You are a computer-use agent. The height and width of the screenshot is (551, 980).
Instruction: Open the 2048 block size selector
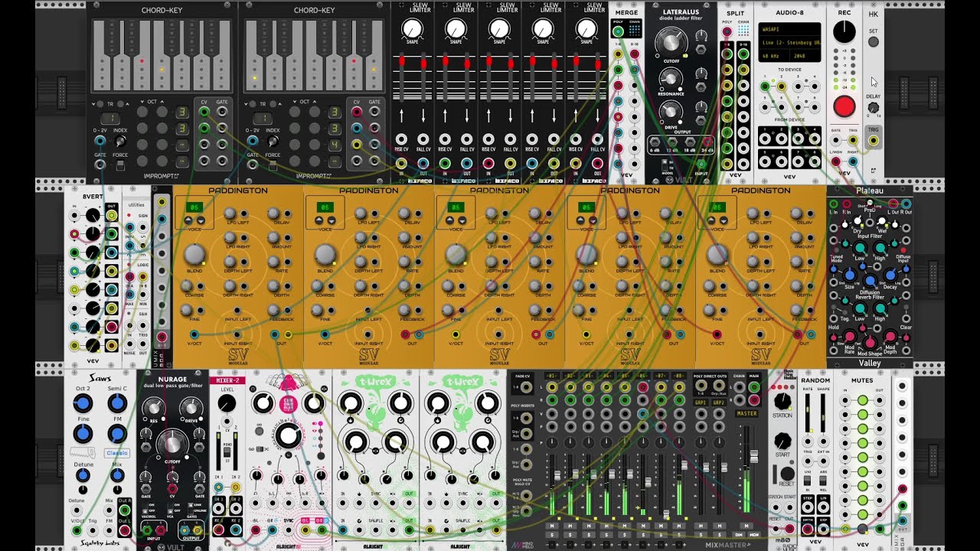(x=805, y=56)
